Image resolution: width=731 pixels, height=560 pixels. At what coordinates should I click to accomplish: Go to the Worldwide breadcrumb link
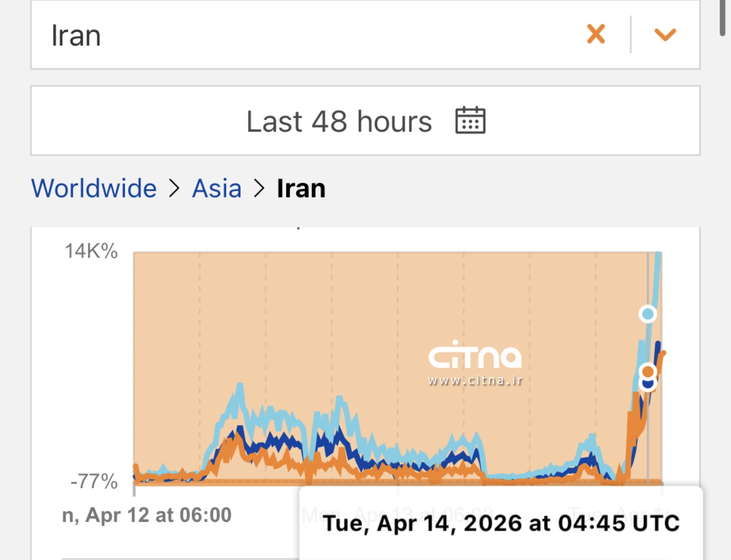[x=94, y=188]
